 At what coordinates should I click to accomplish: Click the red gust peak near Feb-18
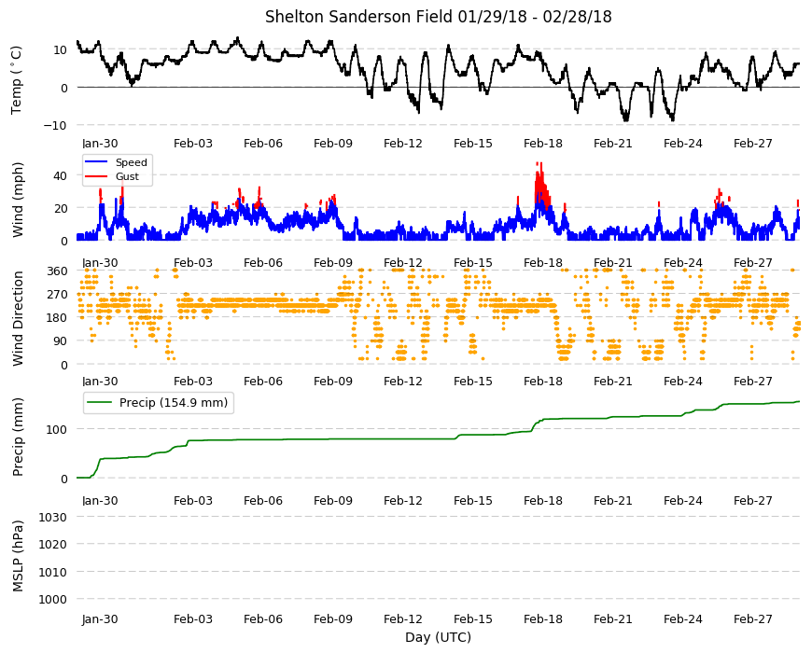539,171
